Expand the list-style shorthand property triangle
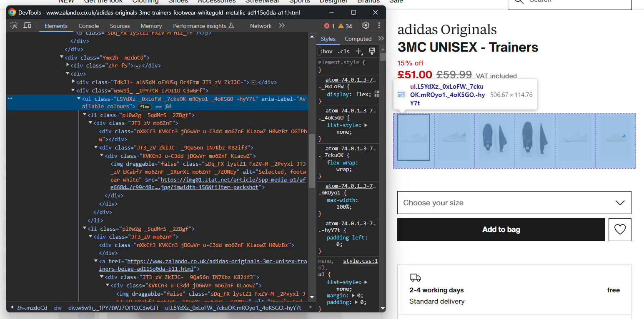The height and width of the screenshot is (319, 644). [366, 125]
